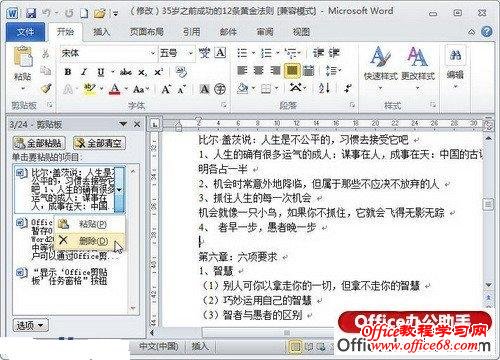Open the Options (选项) dropdown in clipboard pane

pos(31,325)
